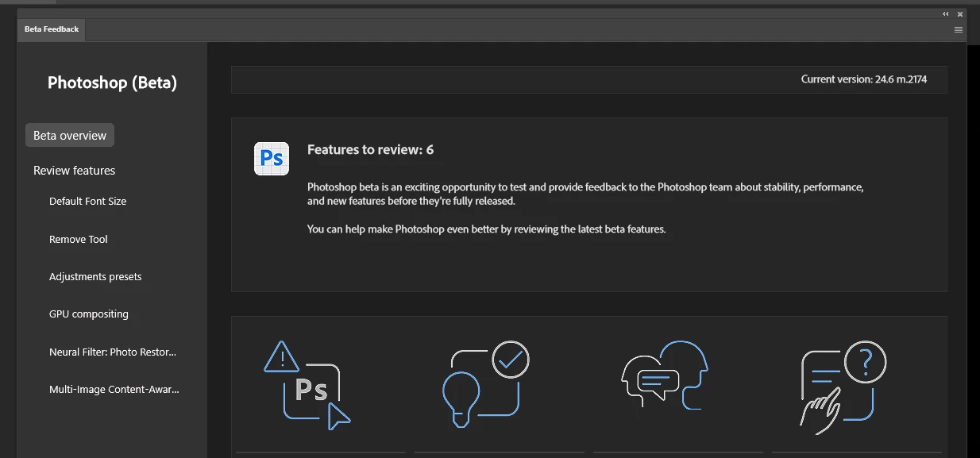Collapse panel with double-arrow icon

[x=946, y=14]
